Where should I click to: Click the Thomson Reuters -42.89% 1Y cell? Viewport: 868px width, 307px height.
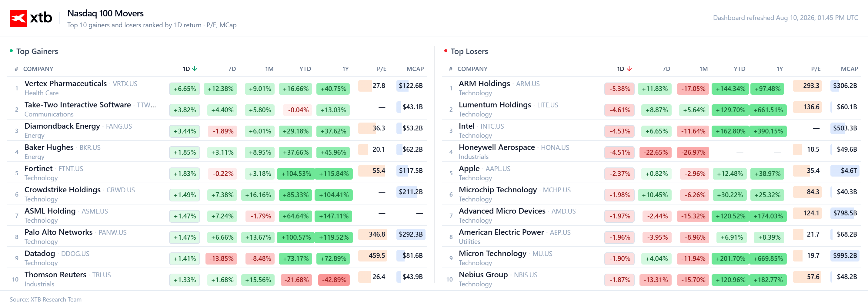pos(334,280)
